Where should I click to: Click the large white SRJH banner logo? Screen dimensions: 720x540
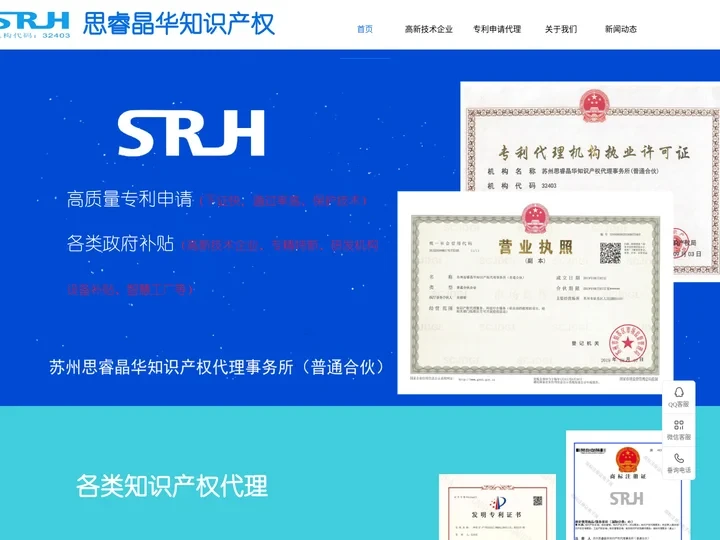191,134
